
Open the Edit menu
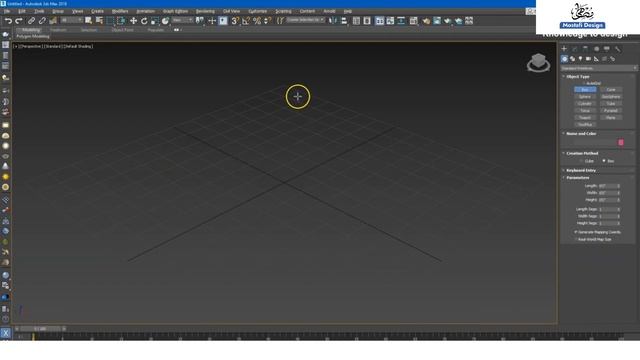22,11
